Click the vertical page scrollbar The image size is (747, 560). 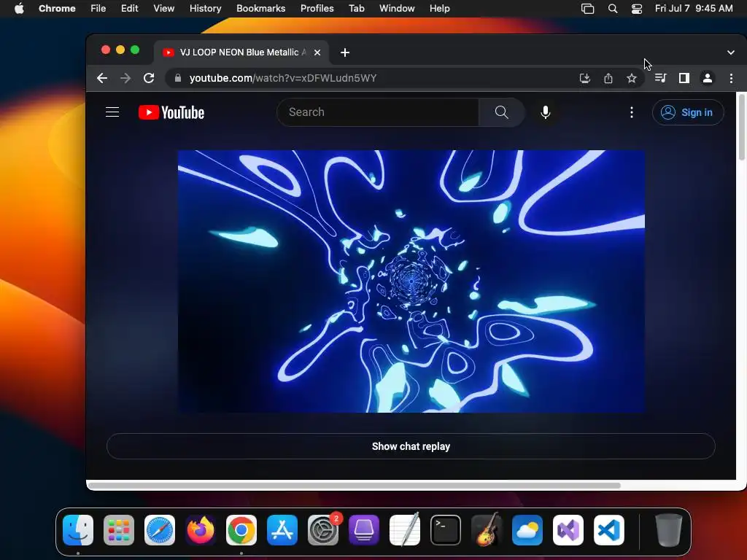pyautogui.click(x=741, y=128)
